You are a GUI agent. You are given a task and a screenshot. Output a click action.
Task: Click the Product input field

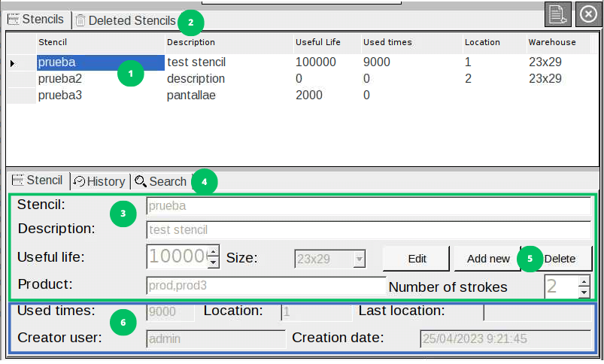click(265, 286)
